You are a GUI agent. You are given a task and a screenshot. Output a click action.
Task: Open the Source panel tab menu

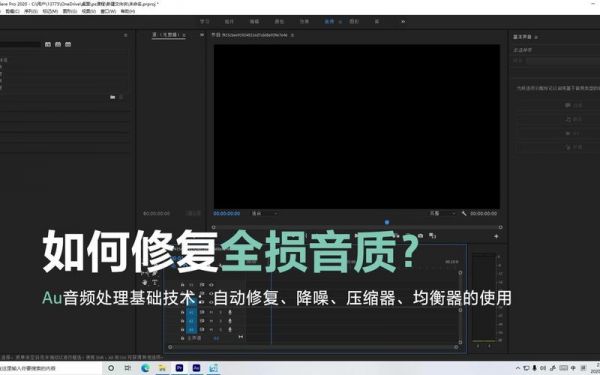coord(184,35)
